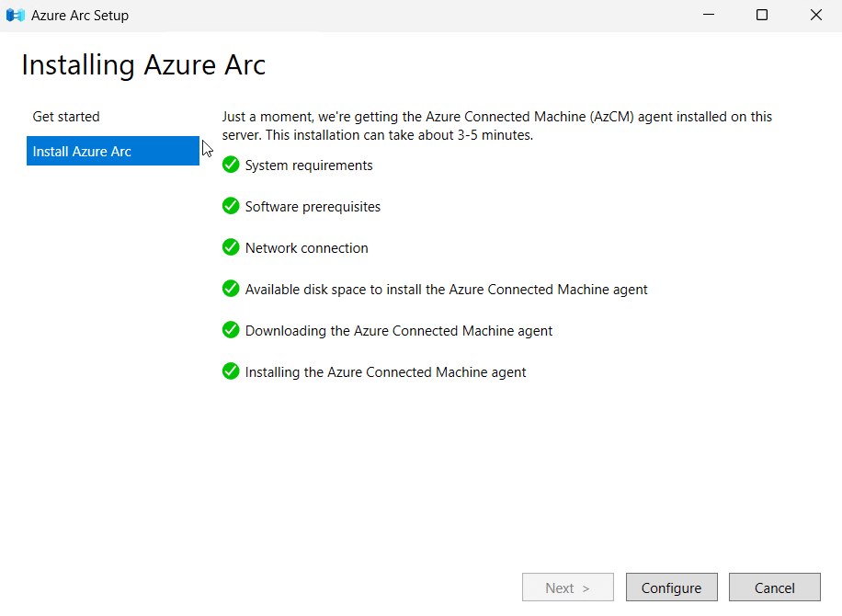Viewport: 842px width, 616px height.
Task: Click the checkmark next to Software prerequisites
Action: pyautogui.click(x=230, y=206)
